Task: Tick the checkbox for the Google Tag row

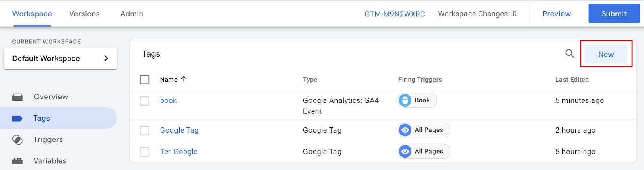Action: 144,130
